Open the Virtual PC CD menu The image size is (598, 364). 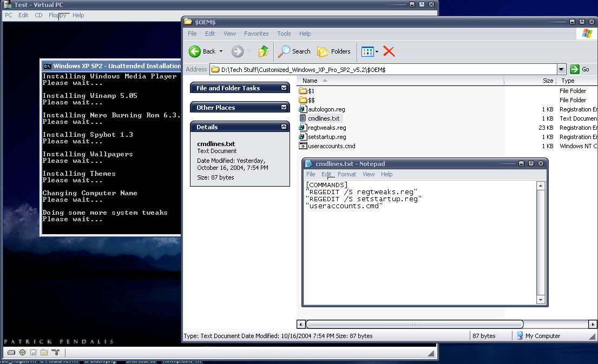pos(38,15)
